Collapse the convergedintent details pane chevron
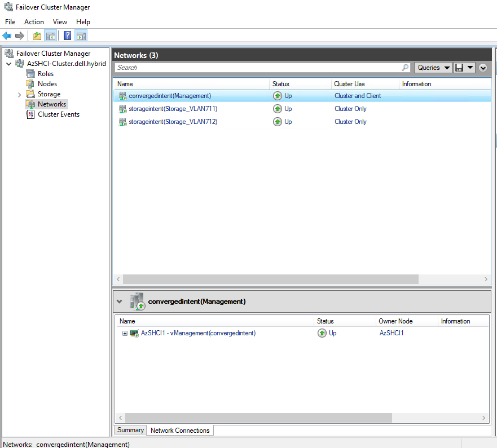Image resolution: width=497 pixels, height=448 pixels. tap(119, 301)
